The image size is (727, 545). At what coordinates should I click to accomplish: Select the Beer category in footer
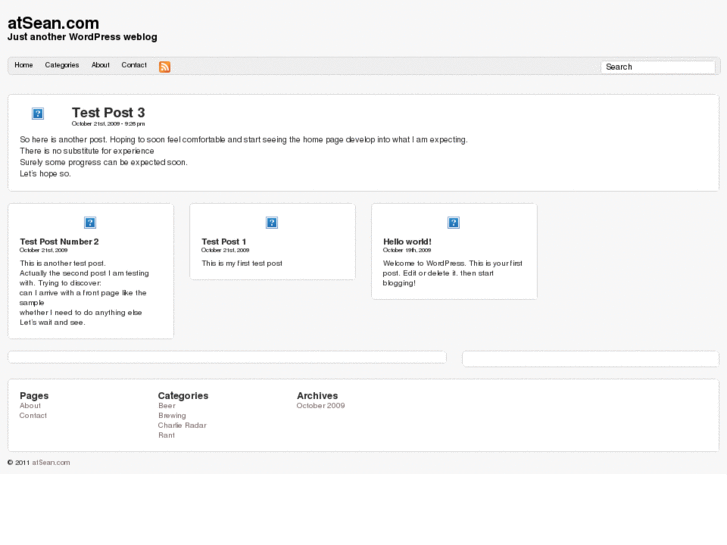coord(166,406)
